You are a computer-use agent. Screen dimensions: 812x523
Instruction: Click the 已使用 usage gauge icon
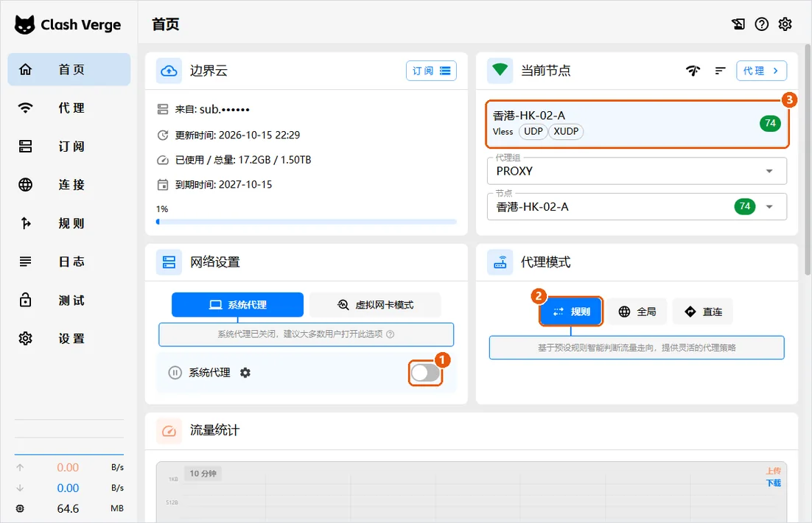click(x=163, y=160)
